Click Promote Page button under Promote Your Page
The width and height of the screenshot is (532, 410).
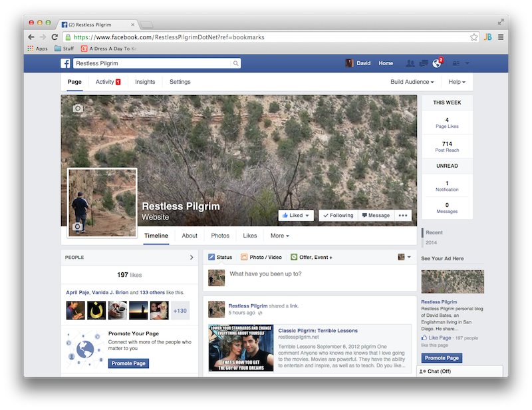pyautogui.click(x=128, y=363)
